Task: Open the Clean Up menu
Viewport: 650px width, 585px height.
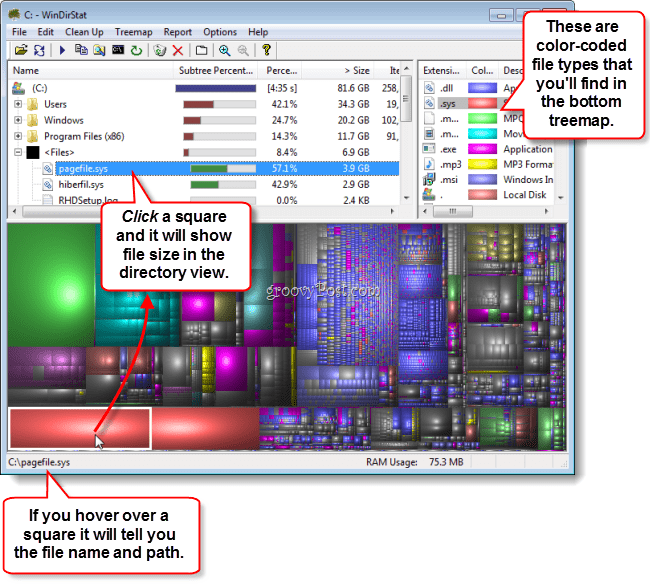Action: (84, 32)
